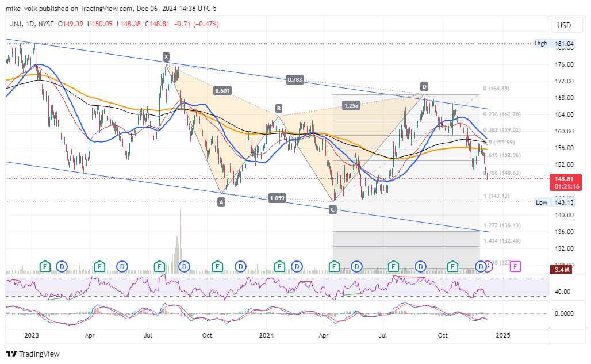Click the 1D interval in the legend

pos(30,24)
